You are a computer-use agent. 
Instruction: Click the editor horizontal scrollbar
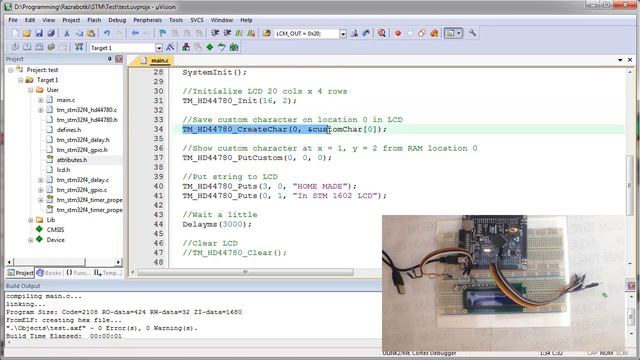(x=245, y=272)
